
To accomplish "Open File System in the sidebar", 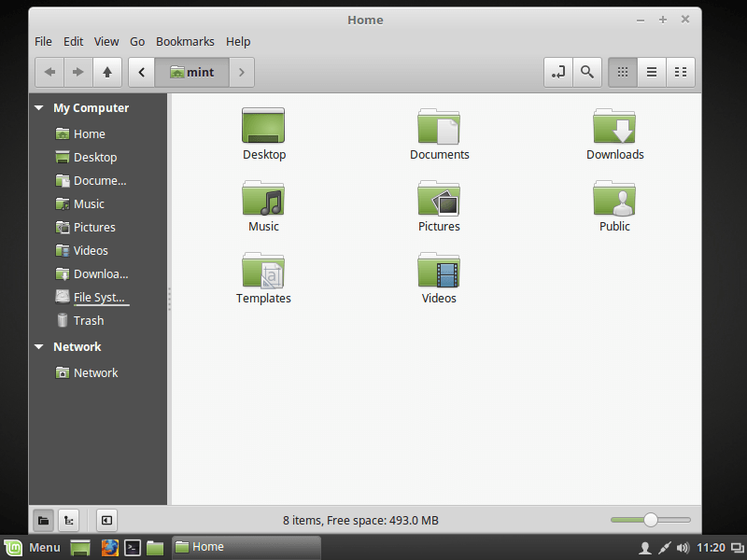I will (92, 297).
